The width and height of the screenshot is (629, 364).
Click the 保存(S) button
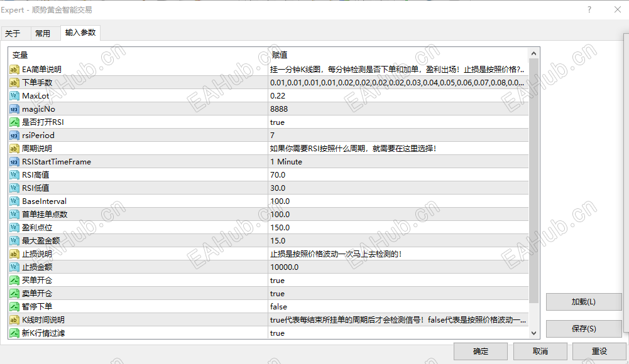pyautogui.click(x=584, y=329)
